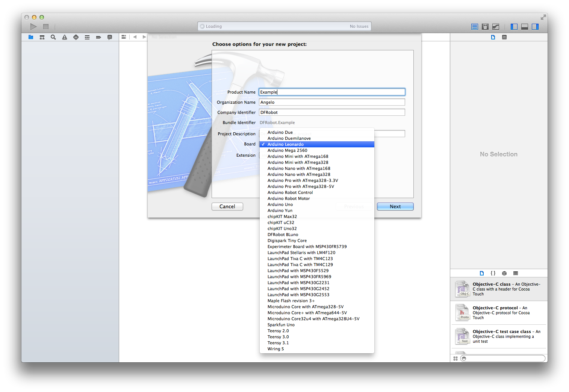Open the Breakpoint navigator icon
This screenshot has width=569, height=392.
[98, 37]
